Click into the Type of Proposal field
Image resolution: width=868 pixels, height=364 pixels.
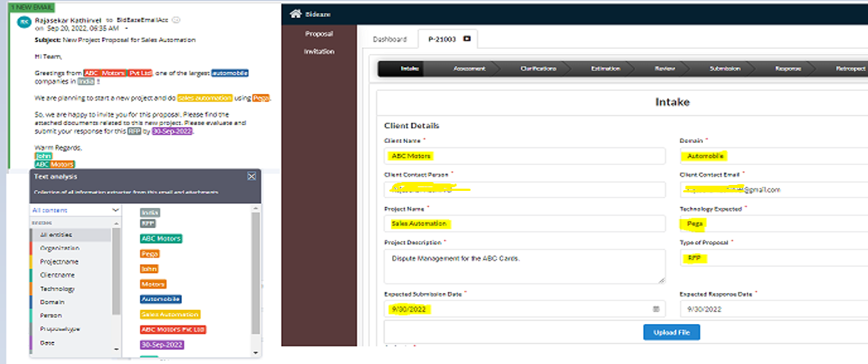pos(774,257)
